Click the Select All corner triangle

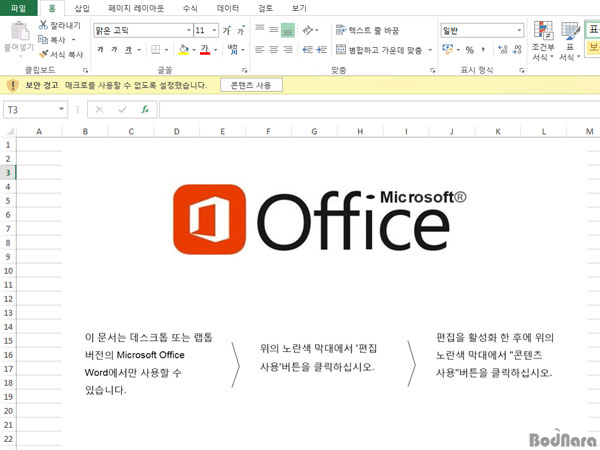click(10, 132)
